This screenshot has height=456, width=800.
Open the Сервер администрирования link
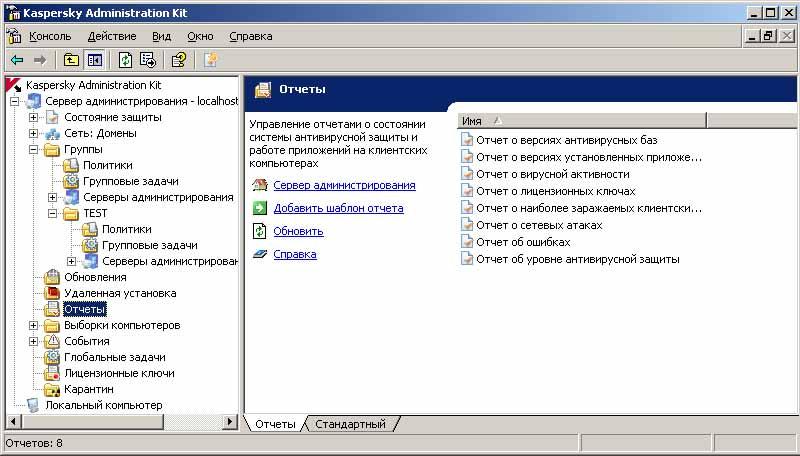(x=344, y=185)
